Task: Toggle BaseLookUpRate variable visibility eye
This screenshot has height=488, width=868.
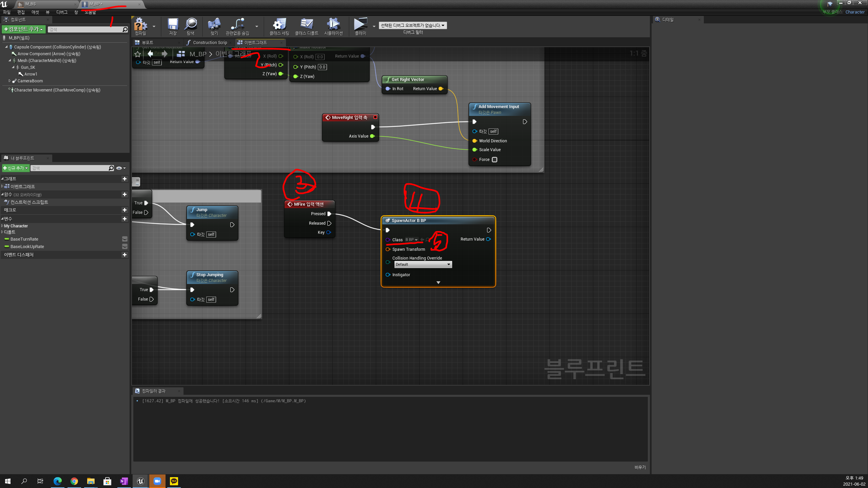Action: pos(124,246)
